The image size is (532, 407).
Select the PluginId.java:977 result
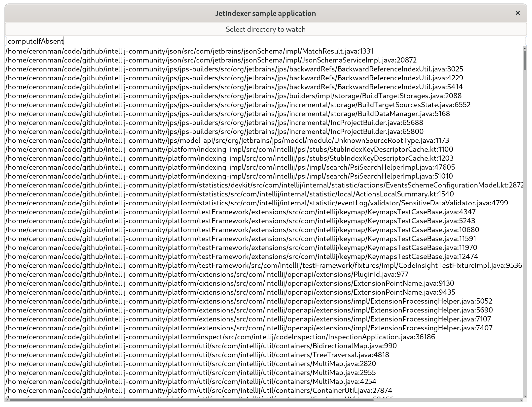(x=207, y=275)
